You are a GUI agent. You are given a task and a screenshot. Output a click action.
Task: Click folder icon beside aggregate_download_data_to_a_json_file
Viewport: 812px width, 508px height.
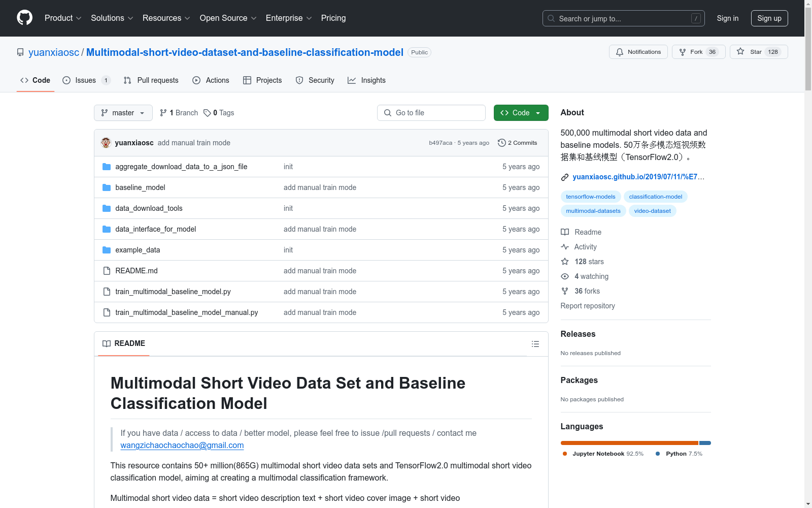click(x=107, y=167)
